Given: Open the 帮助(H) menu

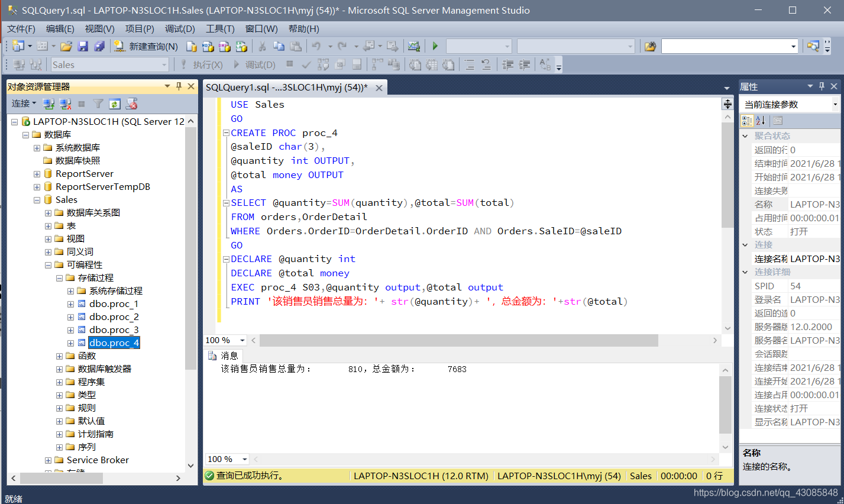Looking at the screenshot, I should 304,28.
